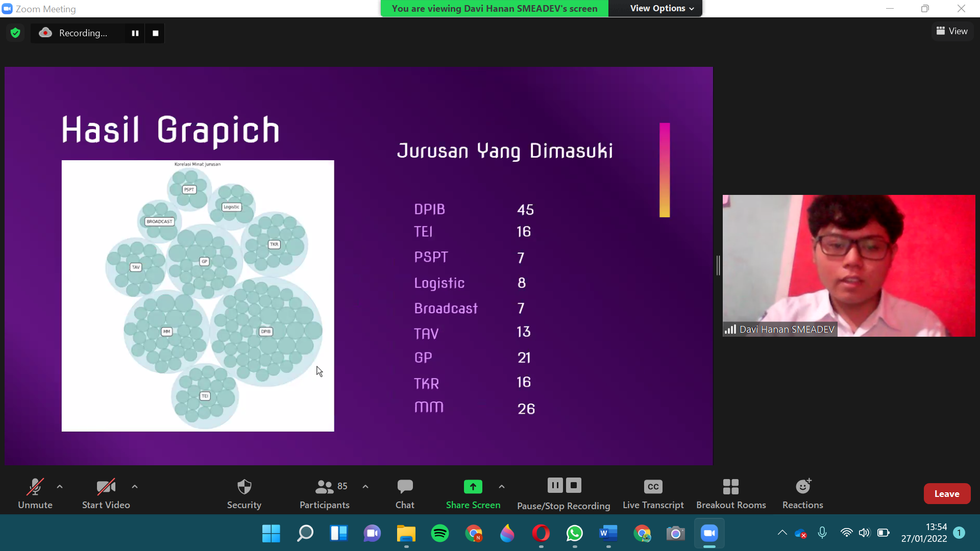Open the Reactions panel
The height and width of the screenshot is (551, 980).
pos(802,492)
